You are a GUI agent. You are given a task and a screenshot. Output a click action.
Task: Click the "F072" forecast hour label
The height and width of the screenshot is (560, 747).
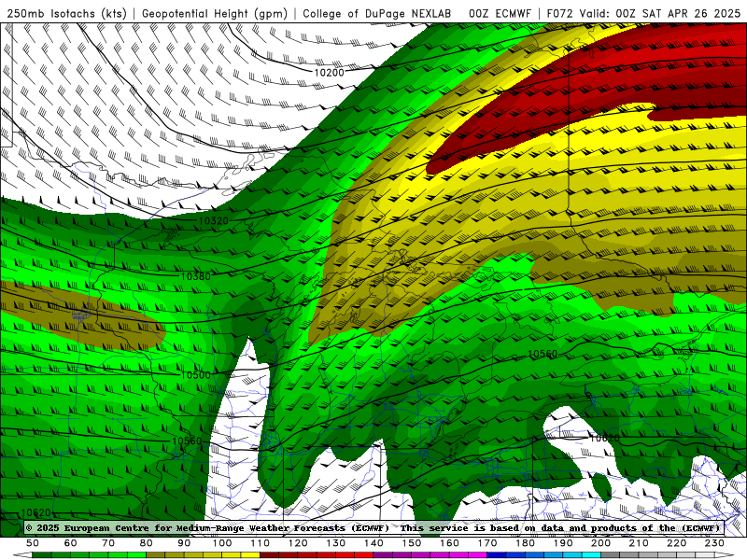(x=559, y=14)
